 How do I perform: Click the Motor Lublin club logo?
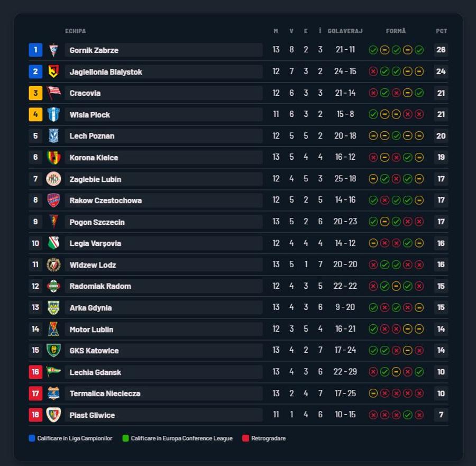54,329
